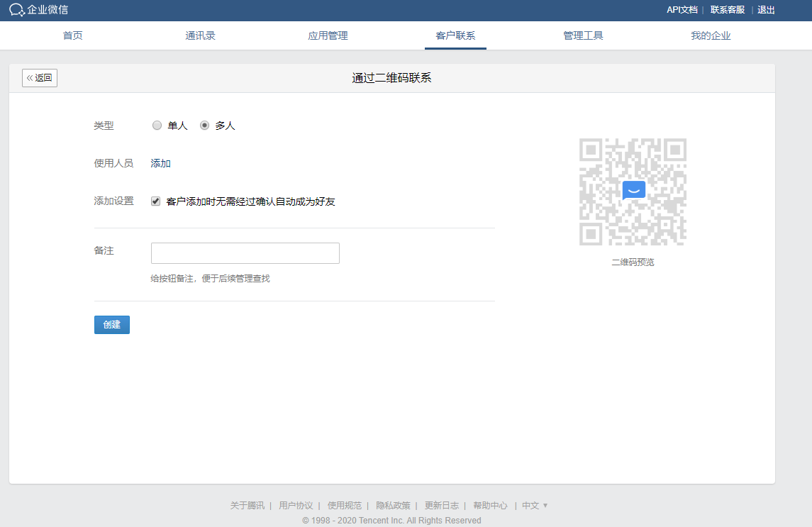812x527 pixels.
Task: Click the 二维码预览 caption text
Action: pos(633,262)
